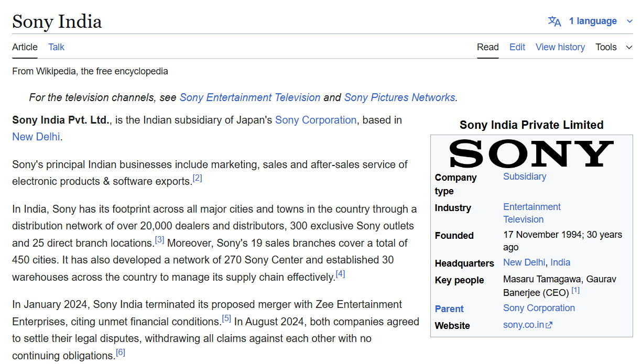
Task: Open the Entertainment industry link in infobox
Action: point(531,207)
